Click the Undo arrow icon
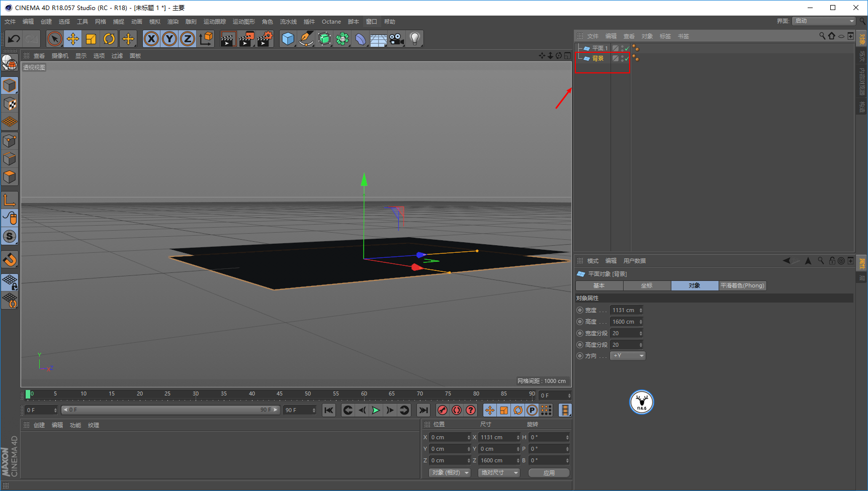The width and height of the screenshot is (868, 491). pyautogui.click(x=14, y=39)
